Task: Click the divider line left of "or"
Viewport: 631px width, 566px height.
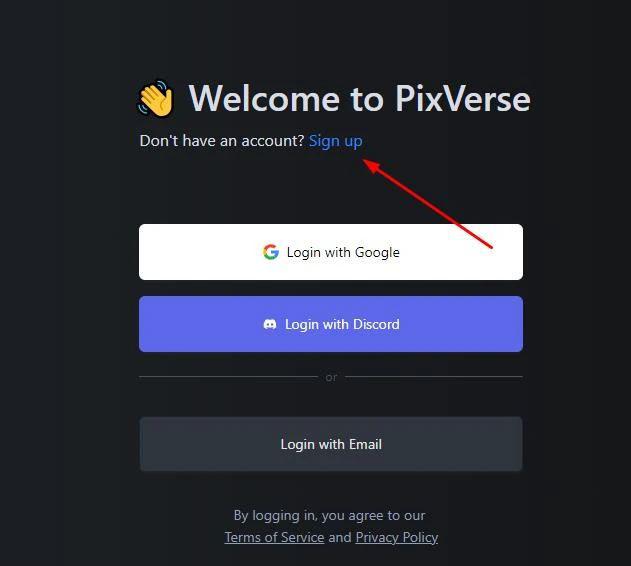Action: (x=229, y=377)
